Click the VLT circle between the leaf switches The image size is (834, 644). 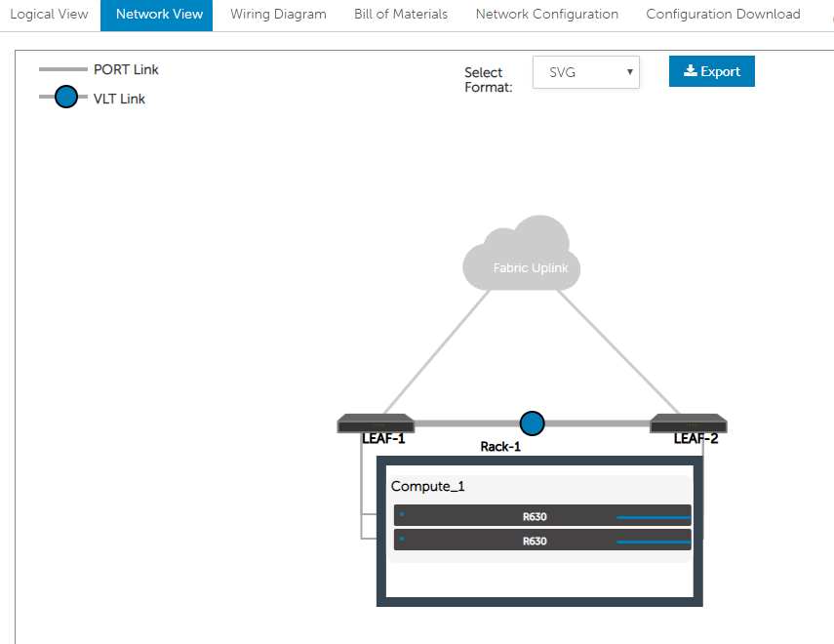532,423
